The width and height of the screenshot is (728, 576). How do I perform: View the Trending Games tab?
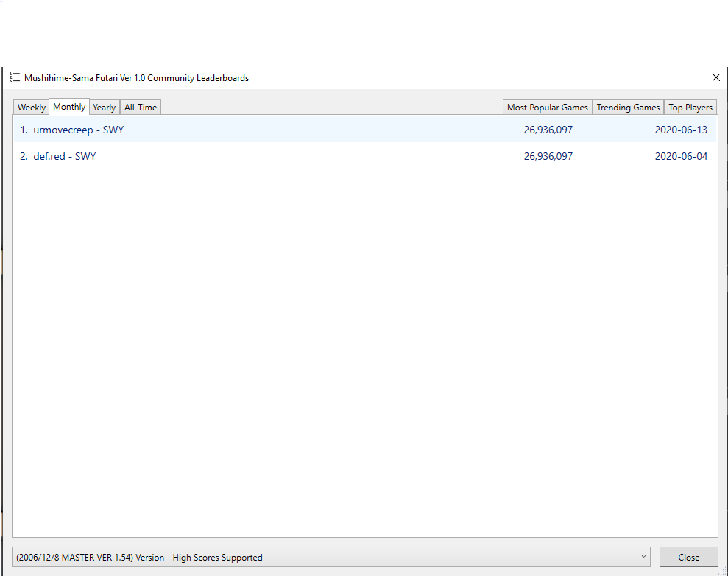tap(628, 108)
